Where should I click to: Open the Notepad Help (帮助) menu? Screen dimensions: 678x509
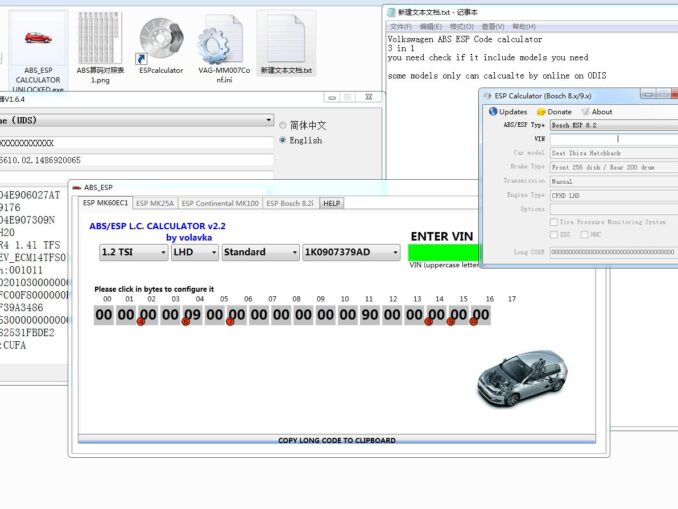(524, 27)
